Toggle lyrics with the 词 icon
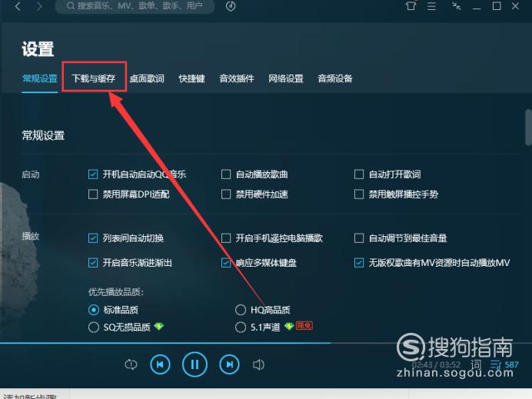 (476, 364)
